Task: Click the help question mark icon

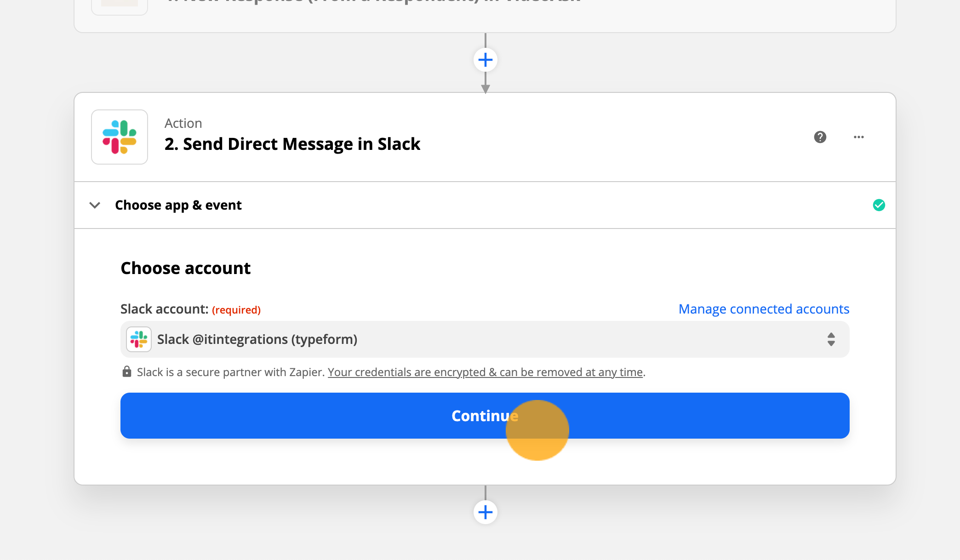Action: (x=820, y=137)
